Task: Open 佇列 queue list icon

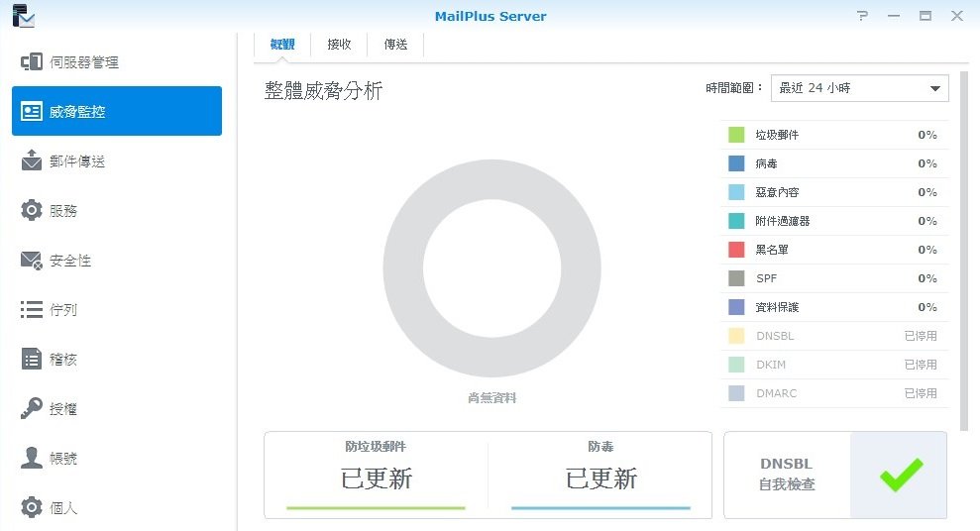Action: (x=32, y=309)
